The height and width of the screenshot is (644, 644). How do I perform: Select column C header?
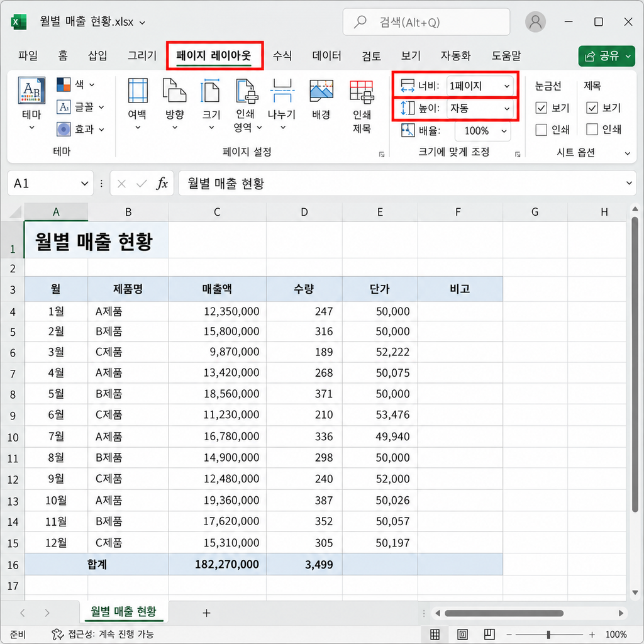217,212
